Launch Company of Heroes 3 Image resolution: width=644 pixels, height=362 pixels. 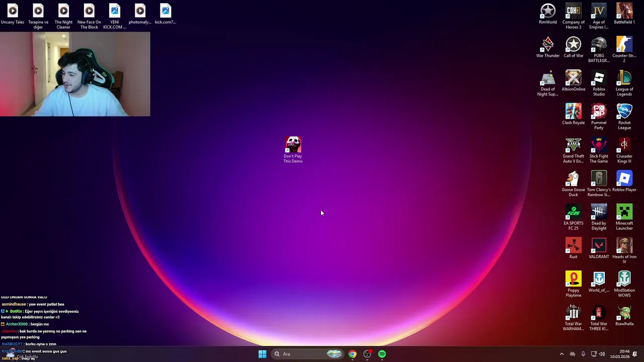click(x=574, y=16)
